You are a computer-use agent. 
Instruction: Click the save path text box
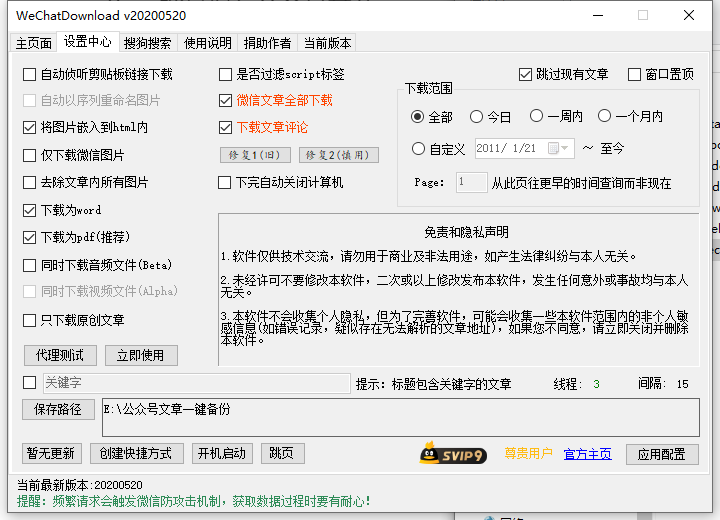pyautogui.click(x=400, y=417)
